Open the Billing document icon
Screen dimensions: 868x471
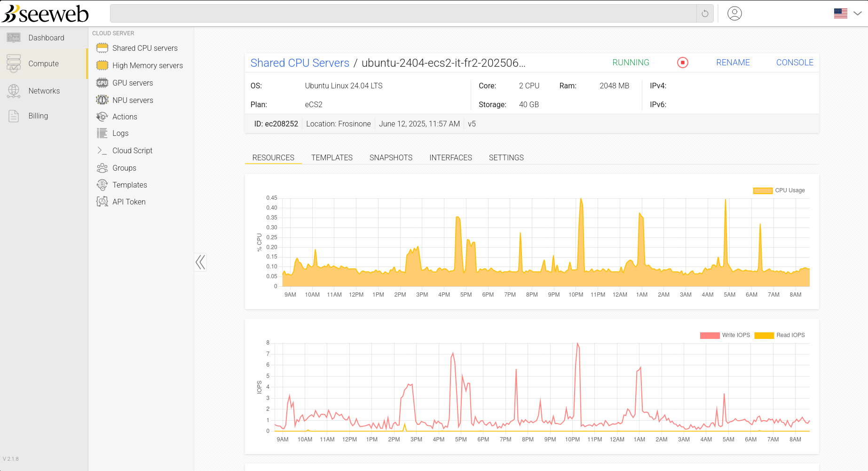pos(14,116)
